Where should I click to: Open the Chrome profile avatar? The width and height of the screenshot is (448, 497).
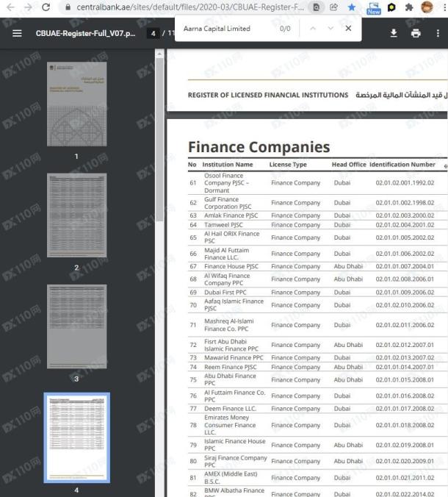tap(427, 7)
